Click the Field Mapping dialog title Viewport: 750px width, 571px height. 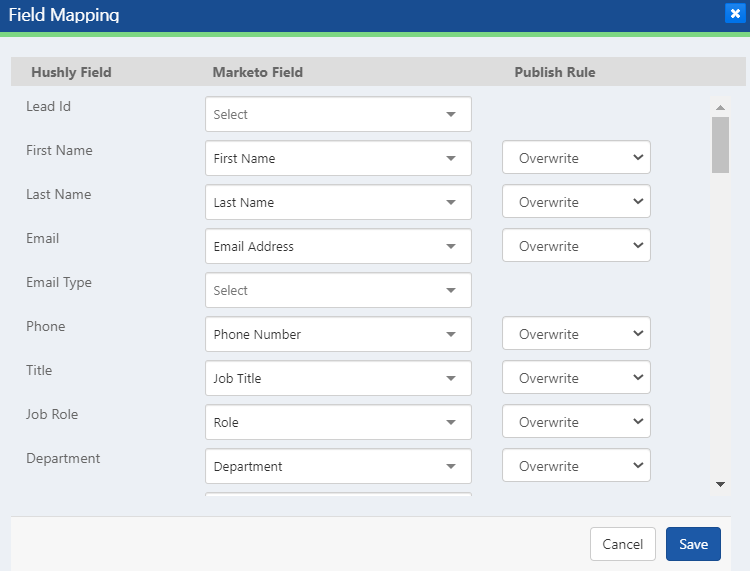64,15
